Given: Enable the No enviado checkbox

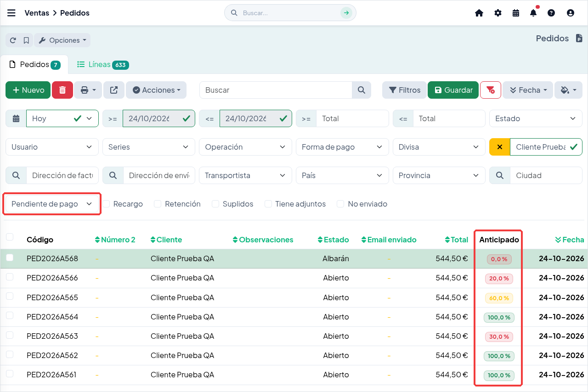Looking at the screenshot, I should (x=340, y=204).
